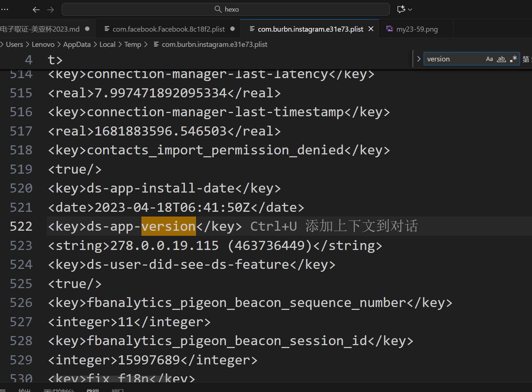Click the highlighted version match on line 522
The width and height of the screenshot is (532, 392).
(x=169, y=226)
